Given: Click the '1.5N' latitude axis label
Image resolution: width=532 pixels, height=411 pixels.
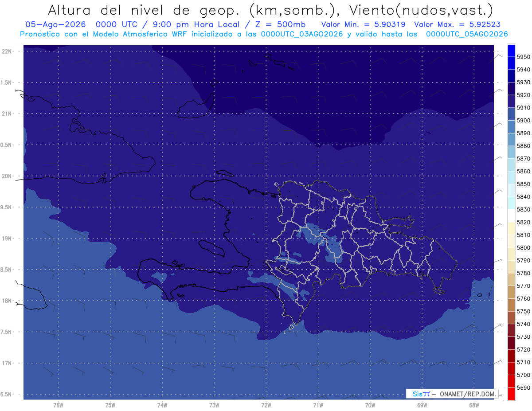Looking at the screenshot, I should tap(6, 82).
